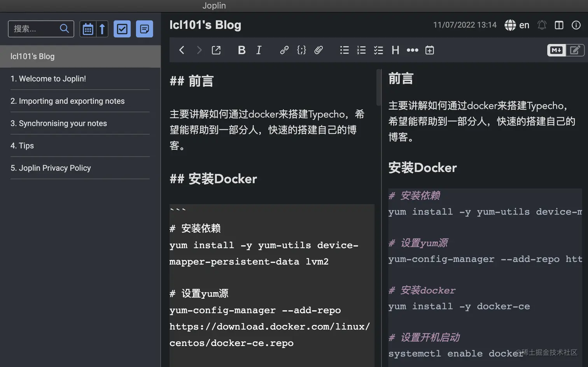This screenshot has width=588, height=367.
Task: Open note 1. Welcome to Joplin!
Action: (x=80, y=79)
